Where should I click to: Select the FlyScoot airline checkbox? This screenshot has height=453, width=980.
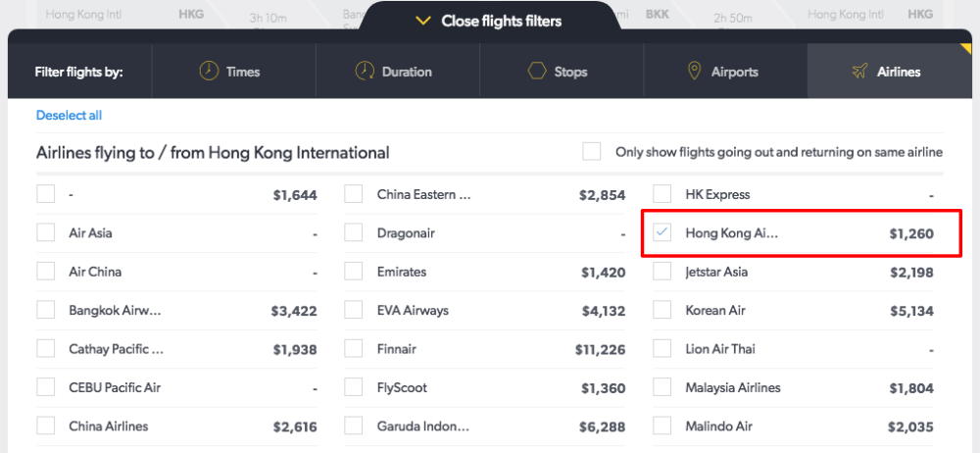pyautogui.click(x=354, y=387)
